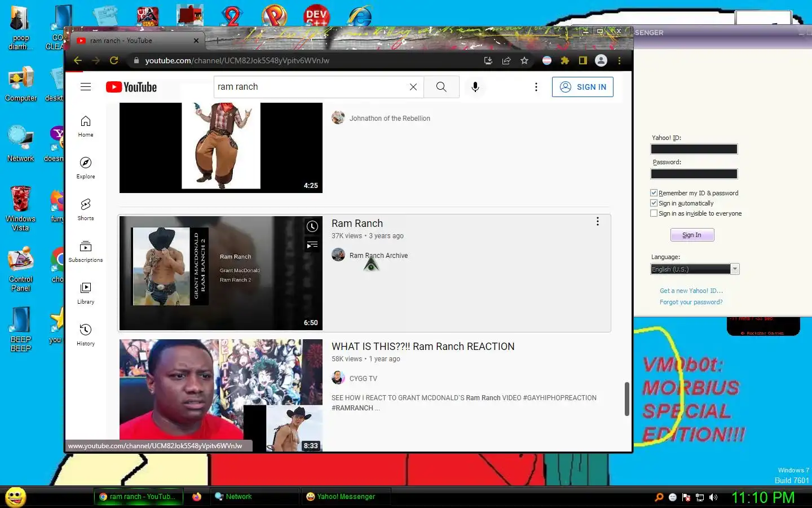This screenshot has height=508, width=812.
Task: Share this page via address bar icon
Action: [506, 60]
